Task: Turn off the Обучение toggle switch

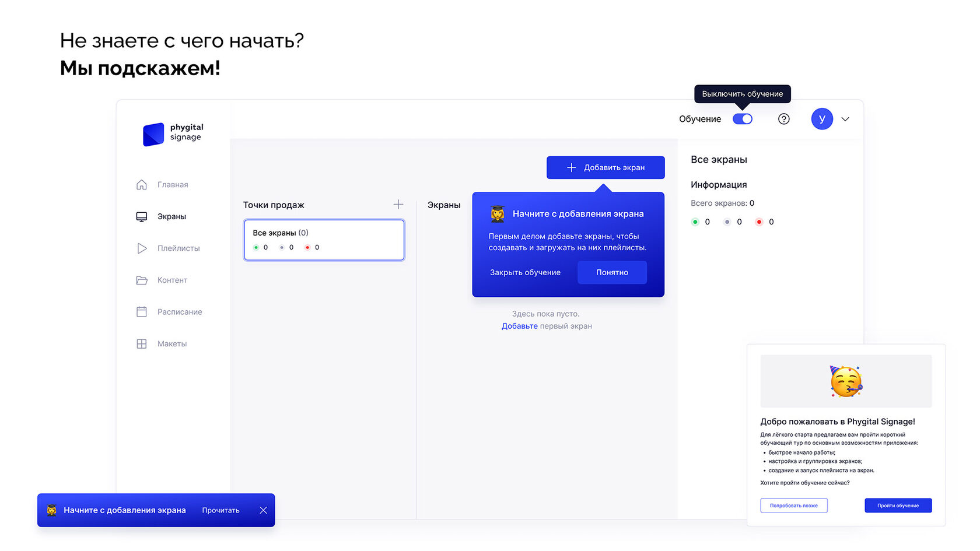Action: pos(743,119)
